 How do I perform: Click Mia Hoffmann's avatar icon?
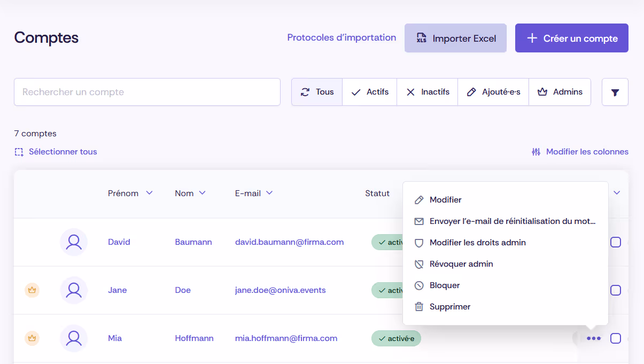[74, 338]
